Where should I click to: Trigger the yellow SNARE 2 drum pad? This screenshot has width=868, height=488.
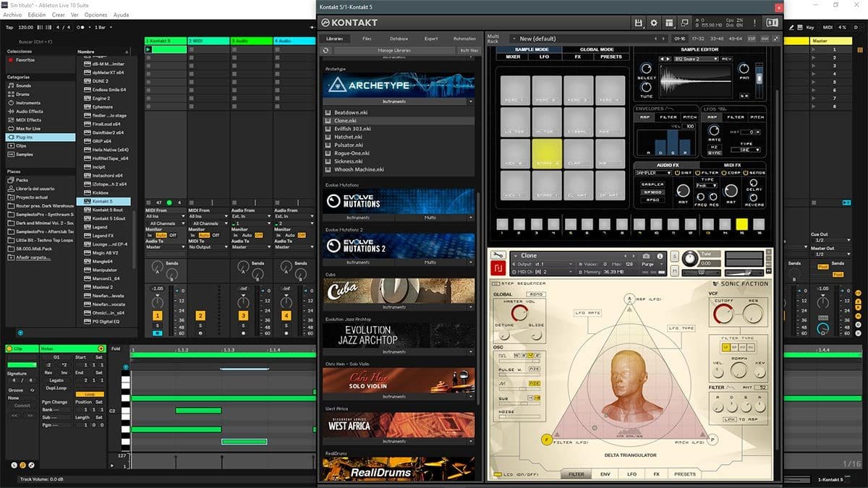click(x=547, y=155)
